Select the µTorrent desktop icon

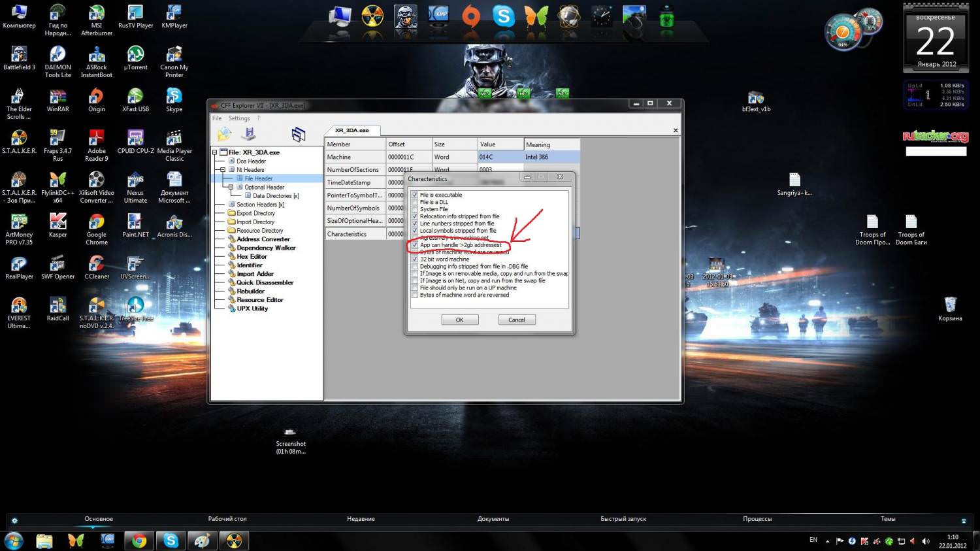(x=135, y=59)
